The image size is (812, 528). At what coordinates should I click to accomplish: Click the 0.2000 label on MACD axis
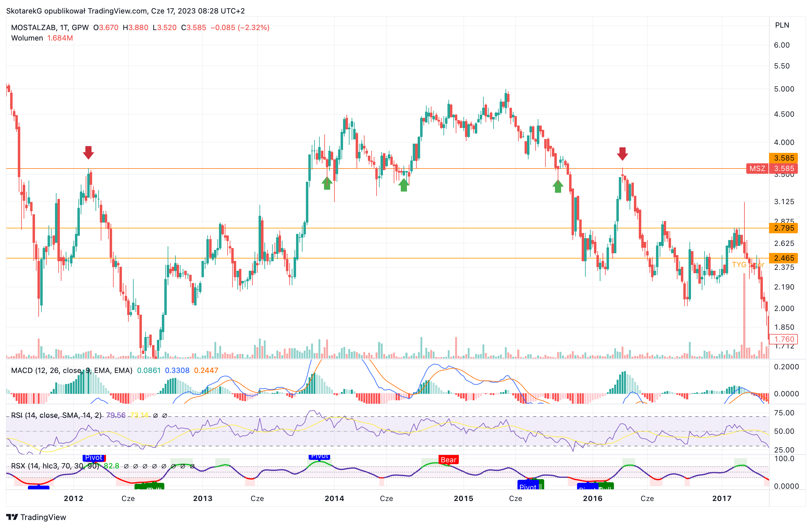786,367
